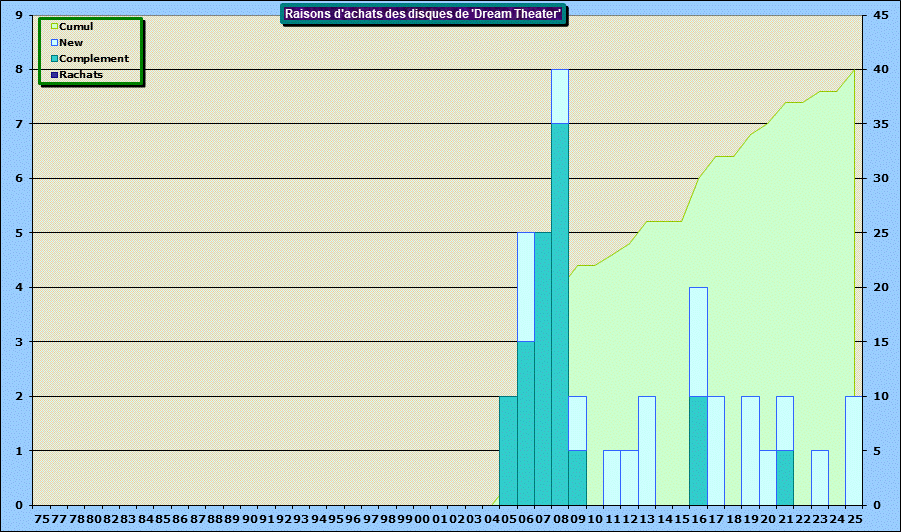This screenshot has height=532, width=901.
Task: Click the teal Complement bar for year 07
Action: [x=543, y=368]
